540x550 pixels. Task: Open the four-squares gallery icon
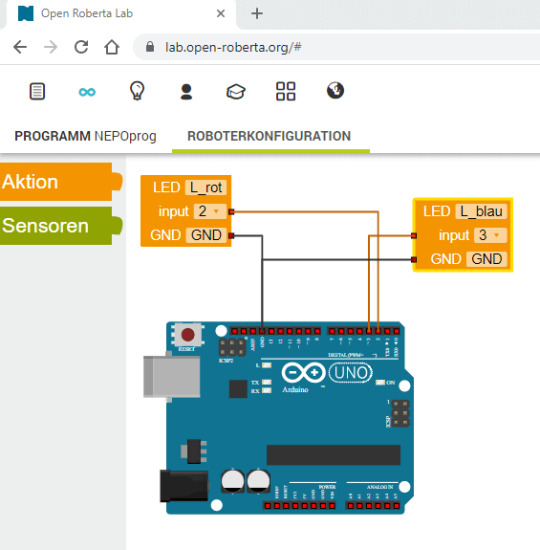(x=286, y=92)
